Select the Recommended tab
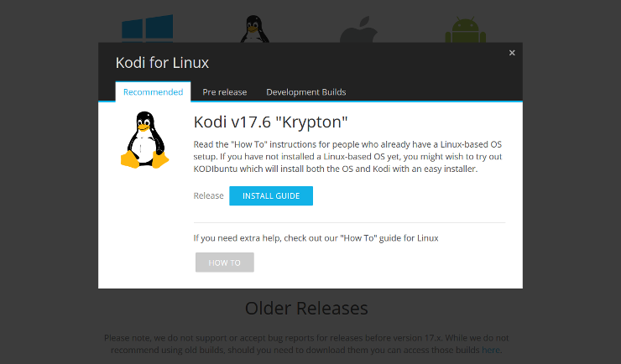Screen dimensions: 621x364 tap(153, 91)
